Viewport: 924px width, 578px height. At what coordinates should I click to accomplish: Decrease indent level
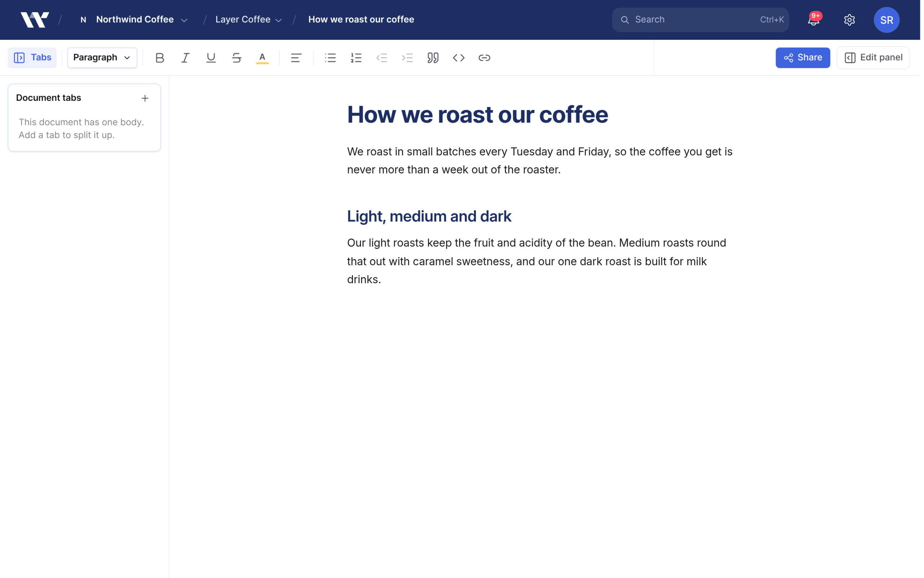pyautogui.click(x=382, y=58)
